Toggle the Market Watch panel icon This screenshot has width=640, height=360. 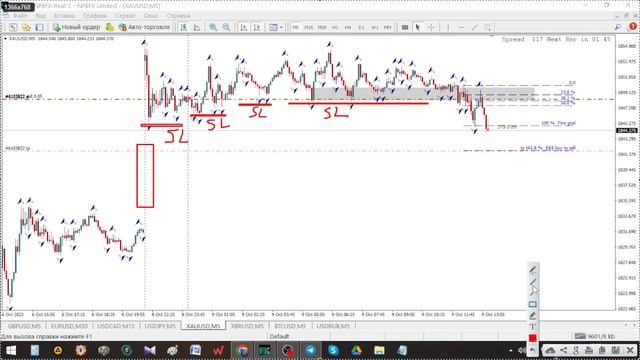[x=40, y=27]
